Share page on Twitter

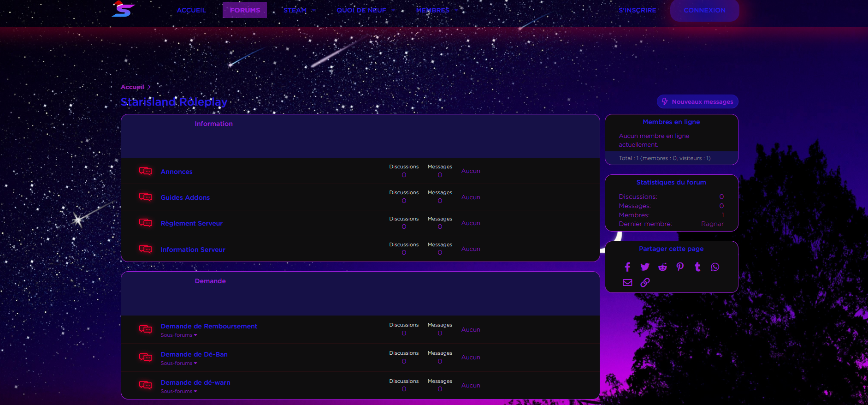tap(645, 267)
